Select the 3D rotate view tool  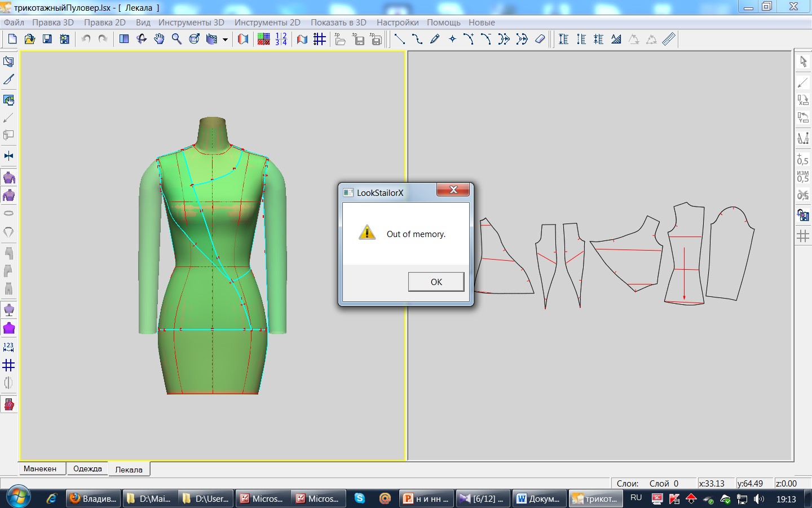coord(142,39)
